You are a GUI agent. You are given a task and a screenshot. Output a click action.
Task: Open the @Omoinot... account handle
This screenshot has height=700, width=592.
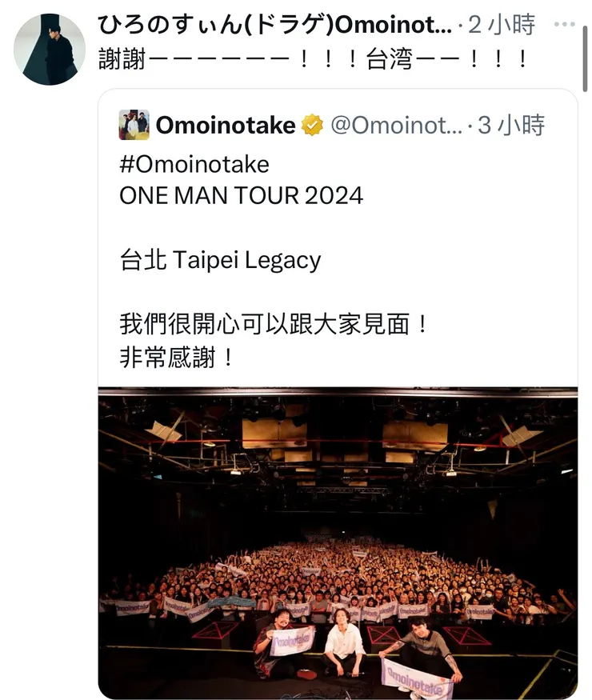tap(396, 126)
